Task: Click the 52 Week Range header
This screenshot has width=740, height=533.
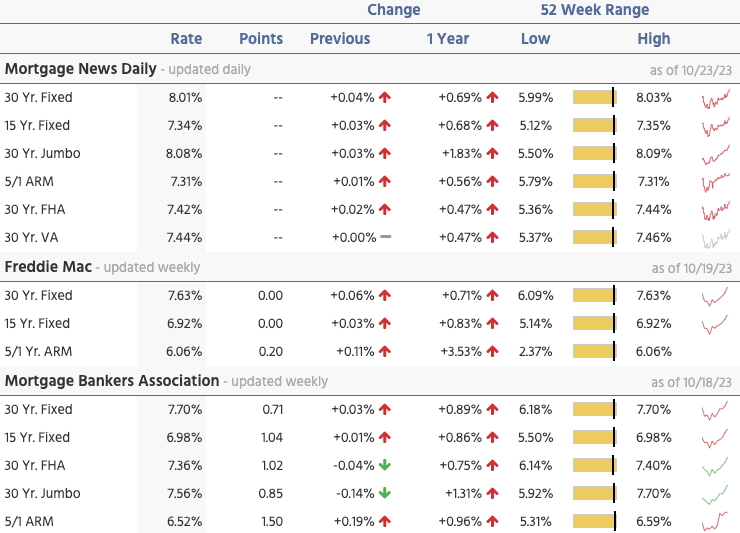Action: 595,10
